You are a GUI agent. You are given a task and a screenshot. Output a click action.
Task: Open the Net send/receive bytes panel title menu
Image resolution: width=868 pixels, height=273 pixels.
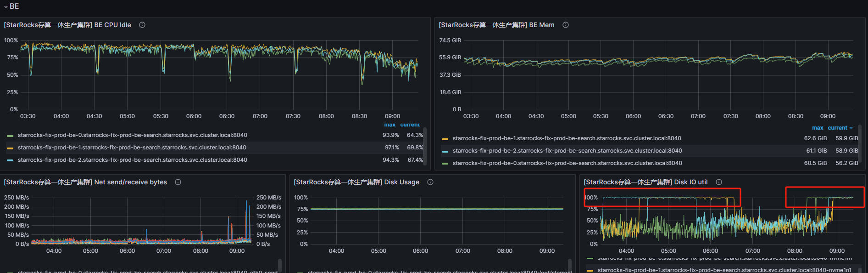85,182
